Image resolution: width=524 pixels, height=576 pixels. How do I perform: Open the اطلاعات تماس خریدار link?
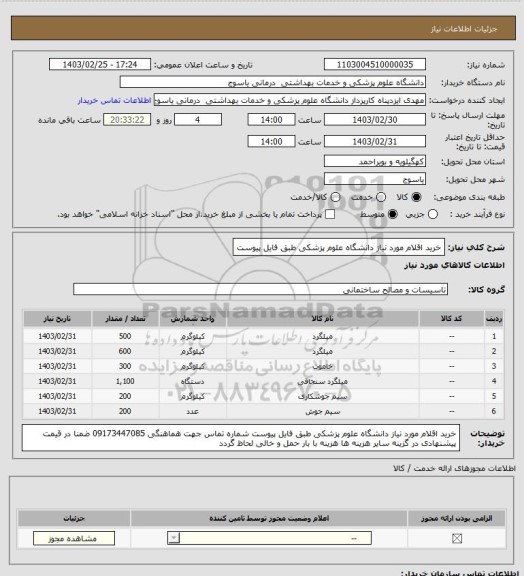point(114,100)
